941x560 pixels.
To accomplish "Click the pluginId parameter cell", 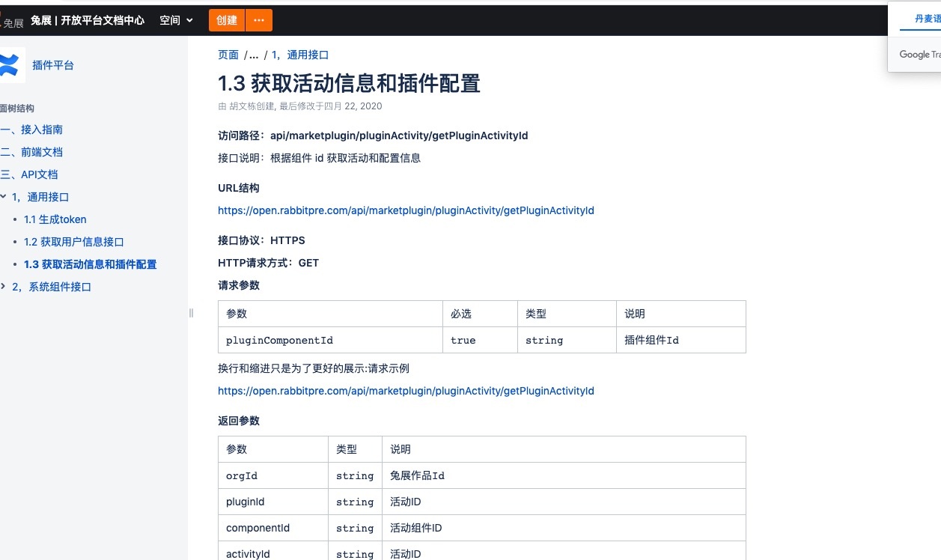I will (273, 502).
